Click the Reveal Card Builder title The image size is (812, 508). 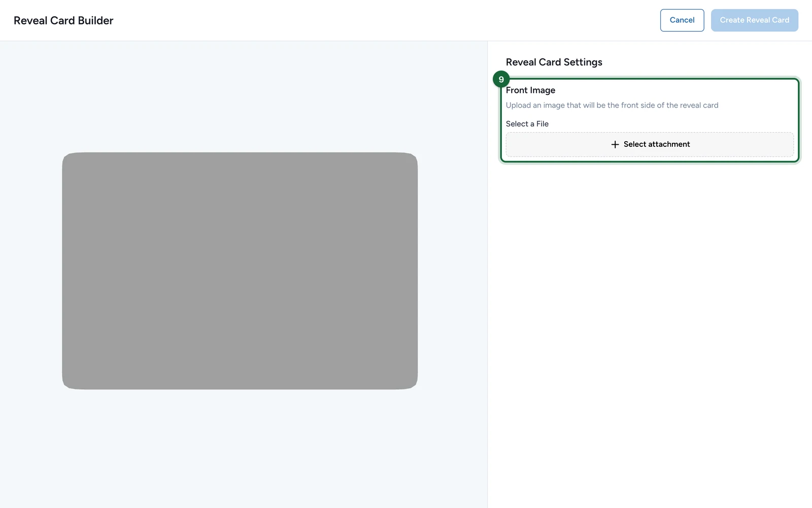(x=63, y=20)
